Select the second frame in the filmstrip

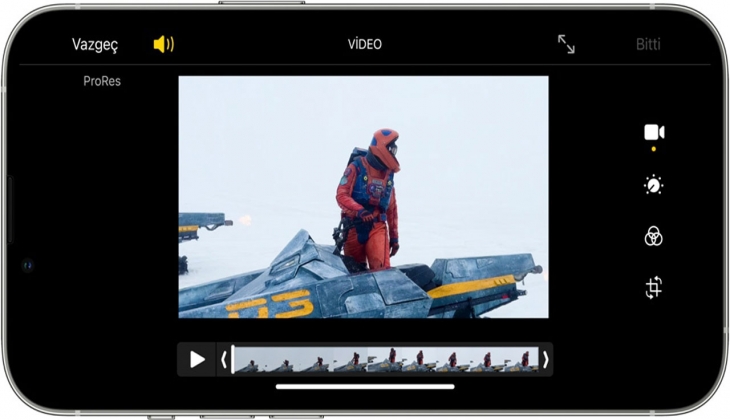tap(280, 359)
